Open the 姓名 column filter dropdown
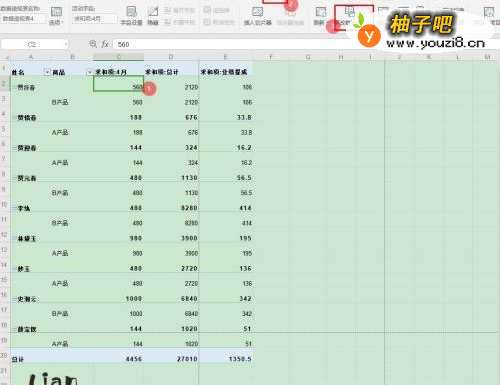Viewport: 500px width, 385px height. click(x=47, y=72)
